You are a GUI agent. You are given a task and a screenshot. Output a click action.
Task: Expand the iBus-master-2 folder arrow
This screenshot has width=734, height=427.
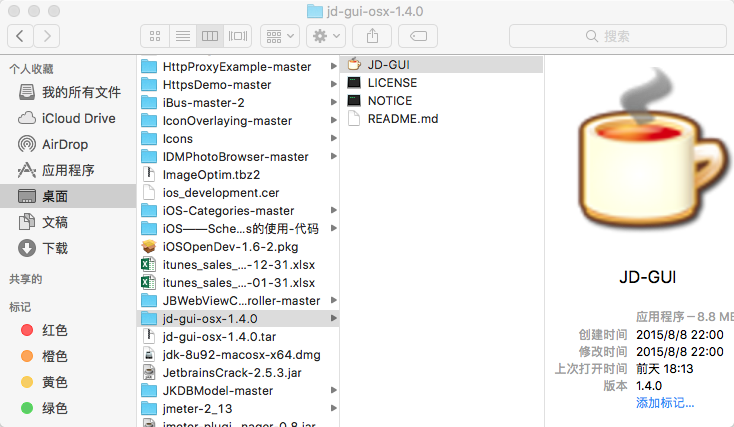333,102
